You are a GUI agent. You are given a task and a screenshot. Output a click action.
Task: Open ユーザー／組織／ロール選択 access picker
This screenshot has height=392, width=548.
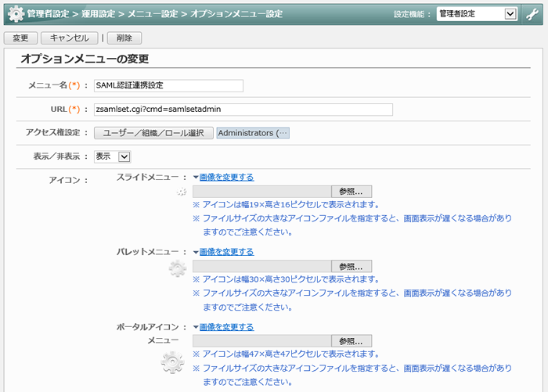coord(153,133)
